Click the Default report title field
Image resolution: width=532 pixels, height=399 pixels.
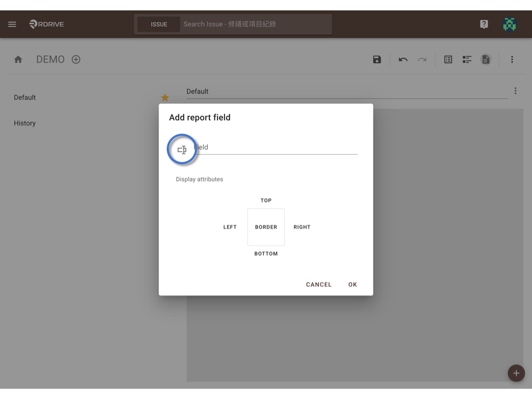tap(347, 91)
